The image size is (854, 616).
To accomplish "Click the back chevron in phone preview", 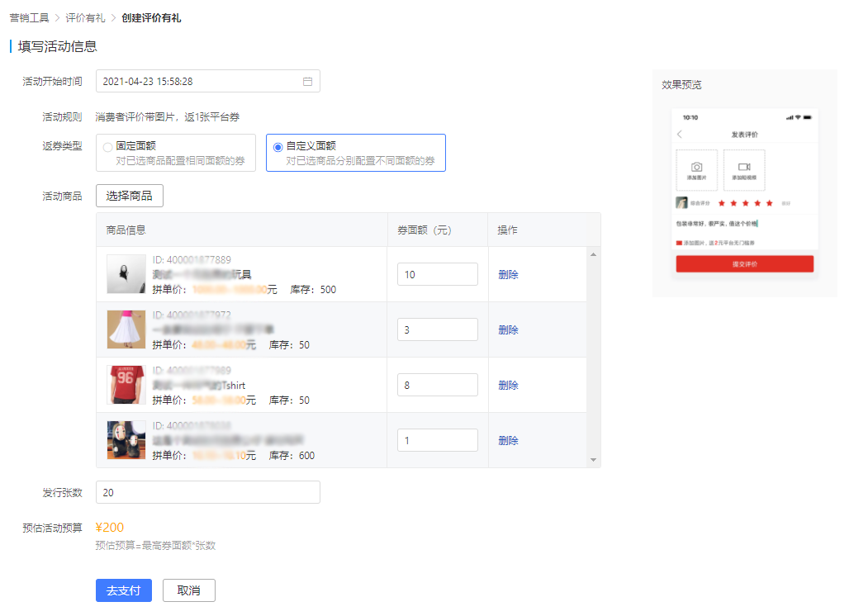I will pos(680,135).
